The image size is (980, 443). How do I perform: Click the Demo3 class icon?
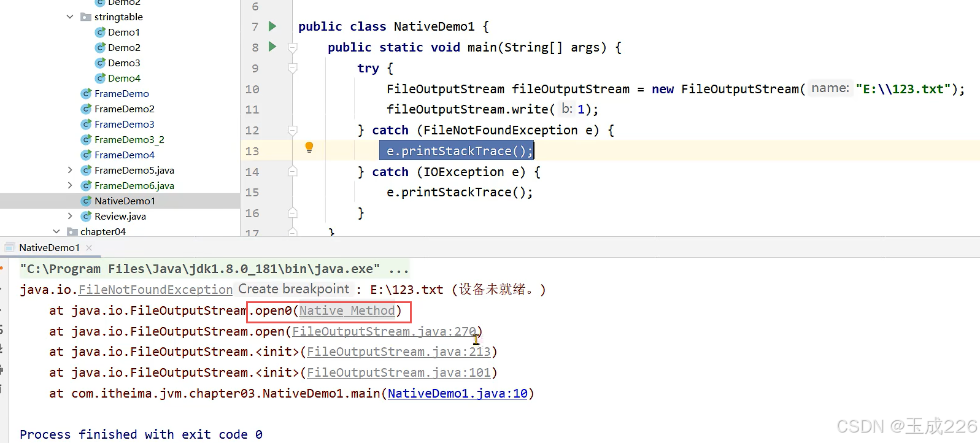pyautogui.click(x=100, y=63)
